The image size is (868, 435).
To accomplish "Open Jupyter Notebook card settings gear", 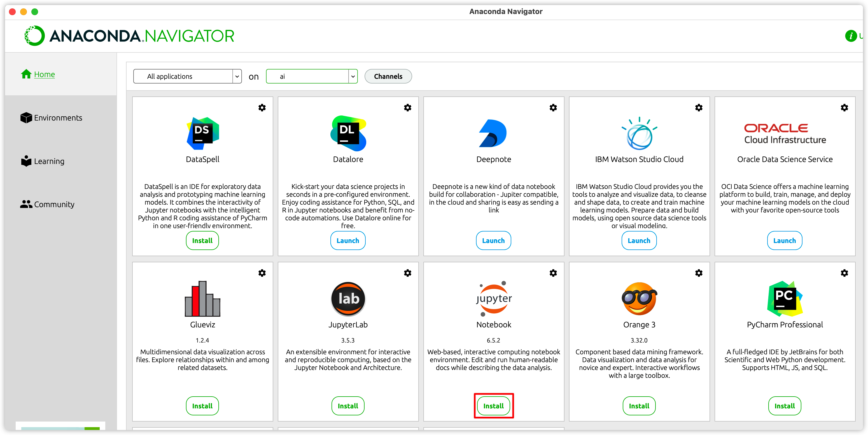I will [553, 273].
